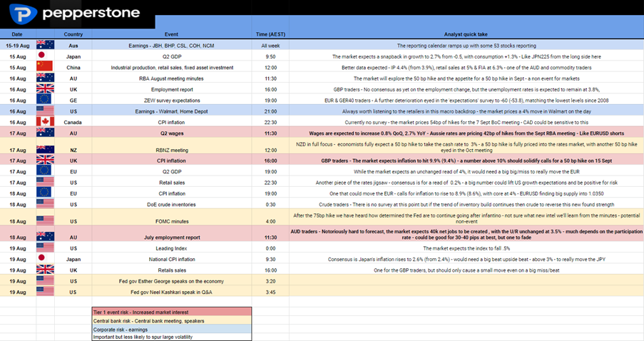This screenshot has height=341, width=644.
Task: Click the EU flag in the ZEW survey row
Action: [x=44, y=99]
